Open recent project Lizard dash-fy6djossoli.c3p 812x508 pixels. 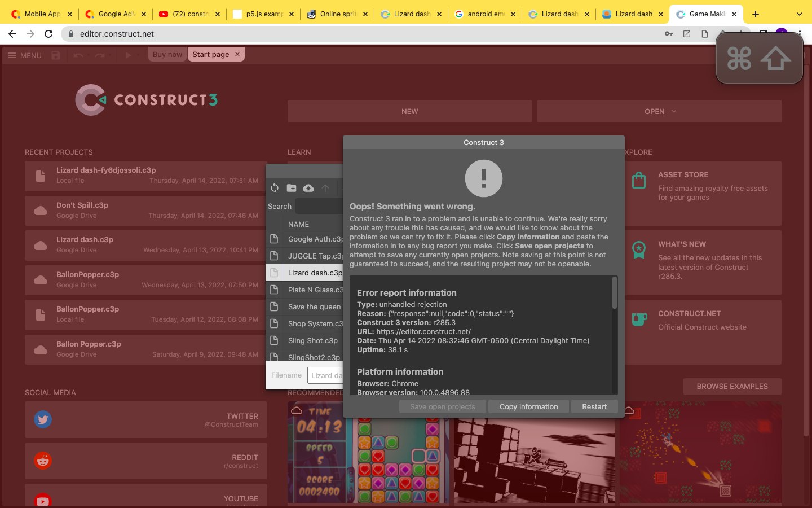tap(145, 176)
